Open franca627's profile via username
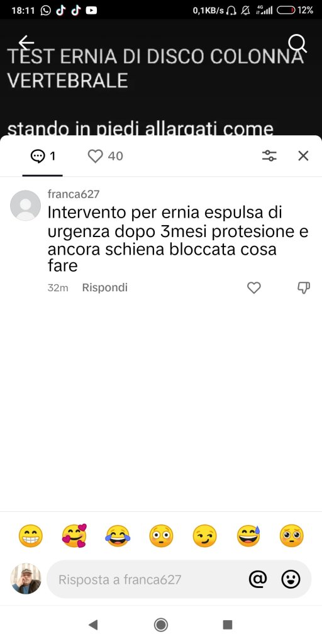 (x=74, y=194)
